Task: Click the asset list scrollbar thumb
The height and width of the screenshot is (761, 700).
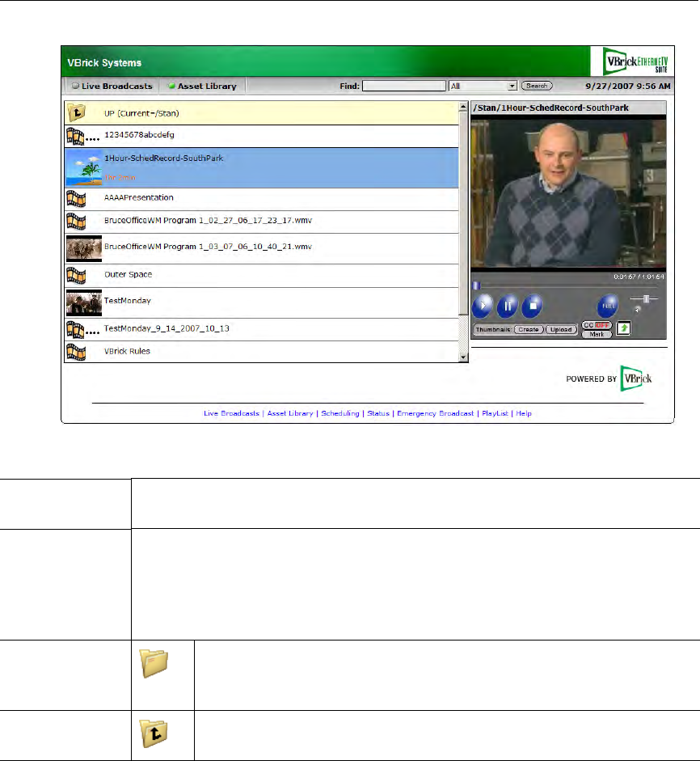Action: point(463,213)
